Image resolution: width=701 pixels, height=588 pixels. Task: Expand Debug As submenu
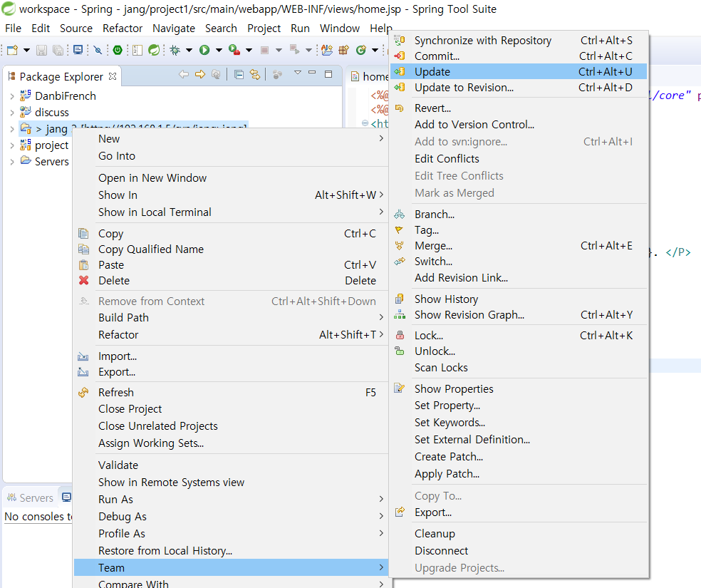pyautogui.click(x=231, y=516)
